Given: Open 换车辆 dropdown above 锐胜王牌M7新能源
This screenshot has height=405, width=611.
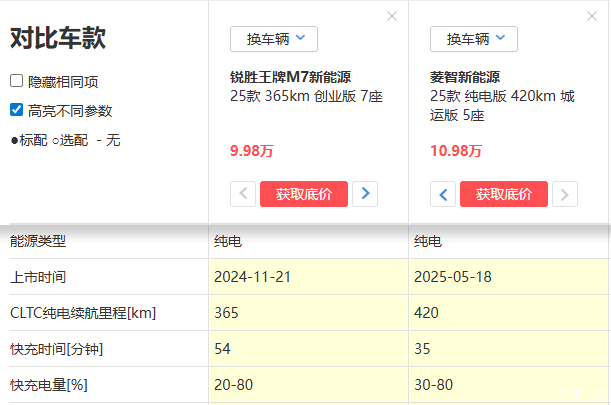Looking at the screenshot, I should (274, 39).
